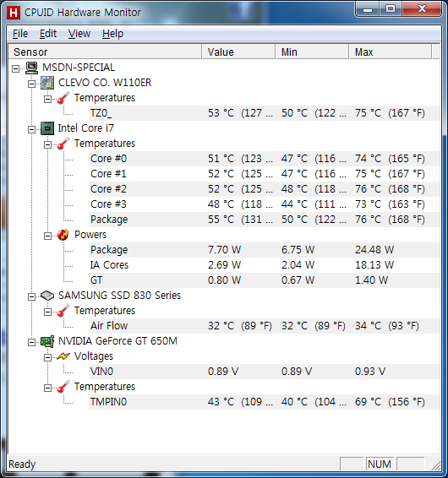
Task: Click the thermometer icon under NVIDIA GeForce GT 650M
Action: tap(63, 387)
